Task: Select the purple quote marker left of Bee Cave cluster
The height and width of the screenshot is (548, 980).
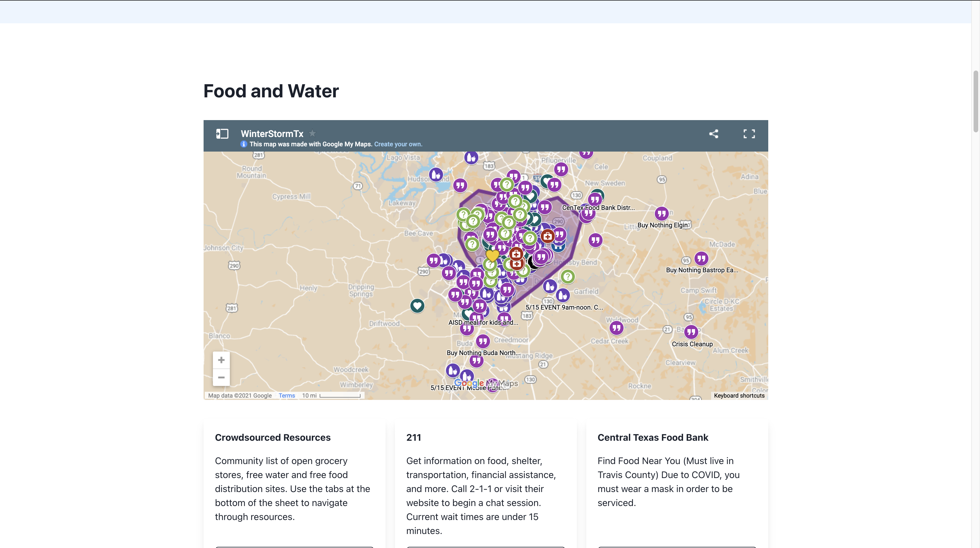Action: coord(433,261)
